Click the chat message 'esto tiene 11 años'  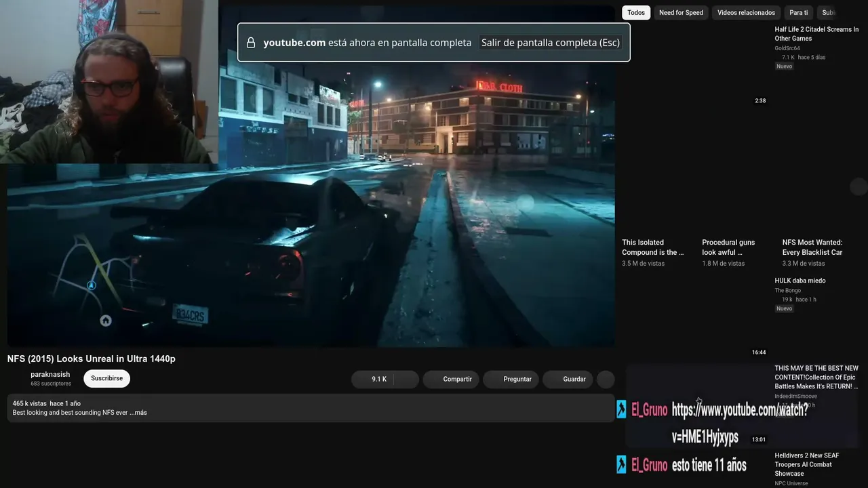[709, 466]
